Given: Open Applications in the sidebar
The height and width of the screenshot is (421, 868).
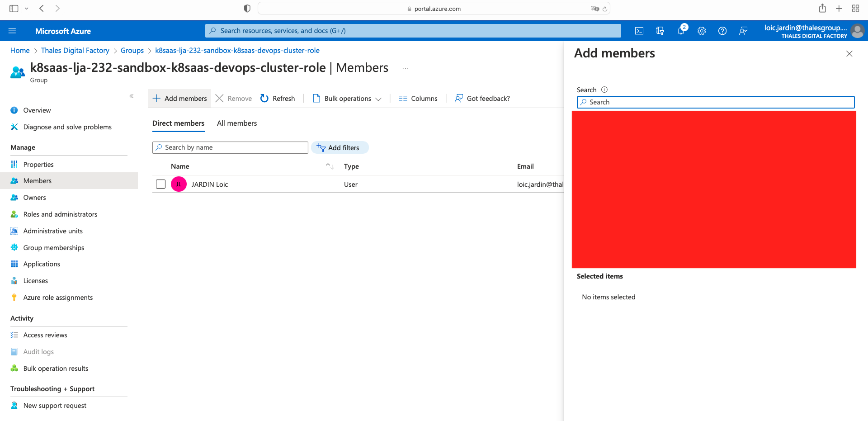Looking at the screenshot, I should [42, 264].
